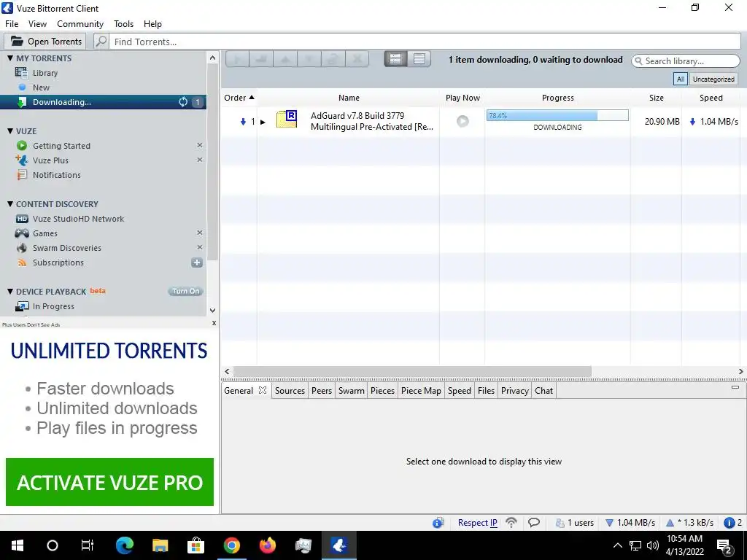Close the Getting Started sidebar entry
The height and width of the screenshot is (560, 747).
200,145
